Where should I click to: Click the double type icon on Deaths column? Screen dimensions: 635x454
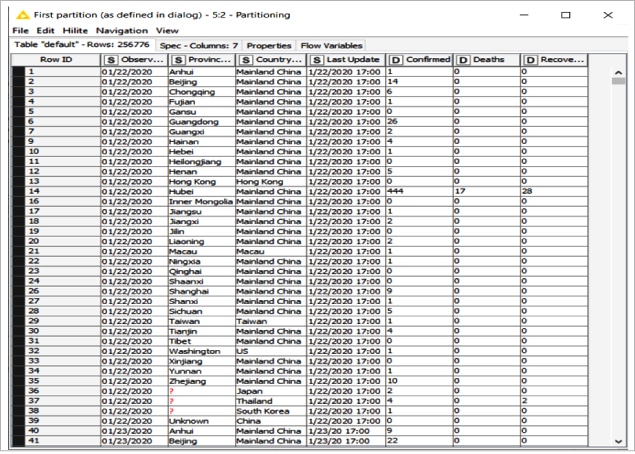tap(463, 60)
